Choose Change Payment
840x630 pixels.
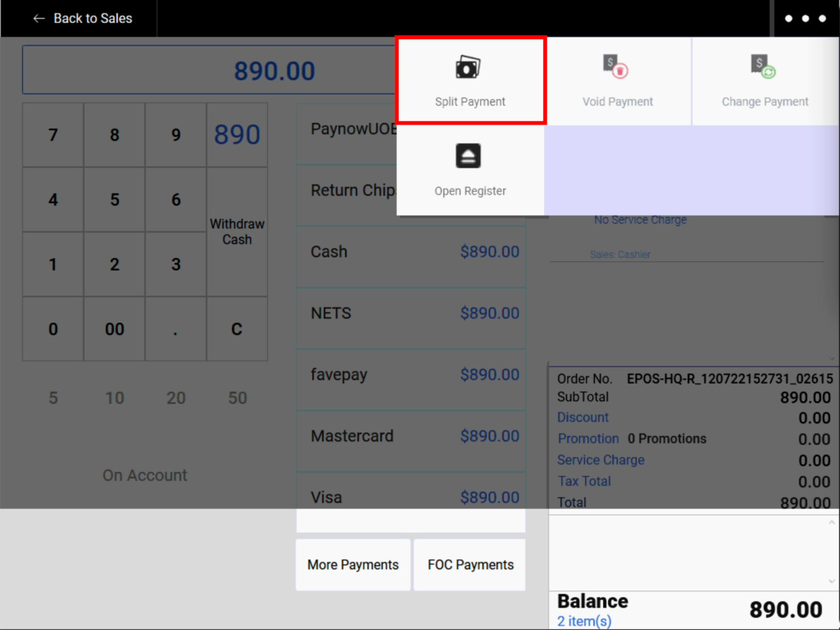[765, 80]
